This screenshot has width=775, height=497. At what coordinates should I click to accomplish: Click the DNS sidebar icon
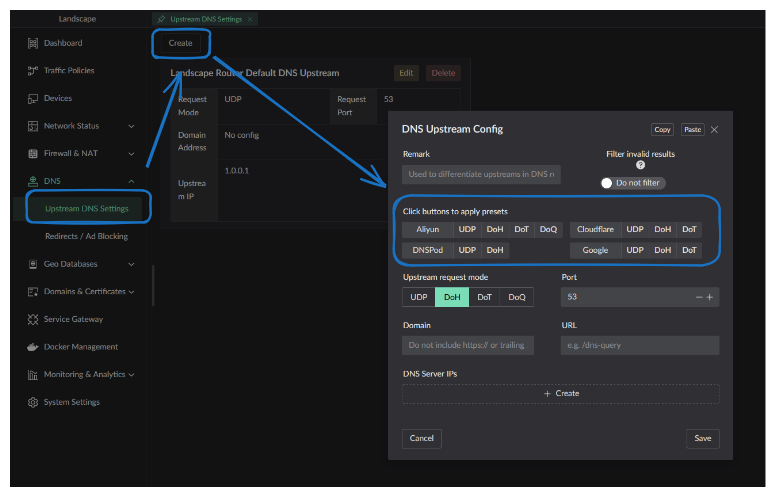point(33,181)
